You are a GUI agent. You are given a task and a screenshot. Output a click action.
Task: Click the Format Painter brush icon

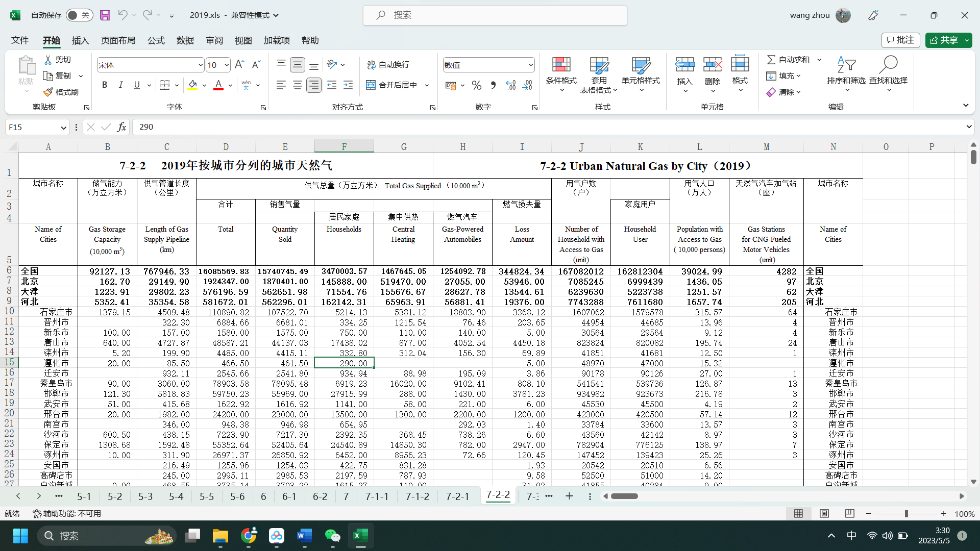(x=48, y=92)
